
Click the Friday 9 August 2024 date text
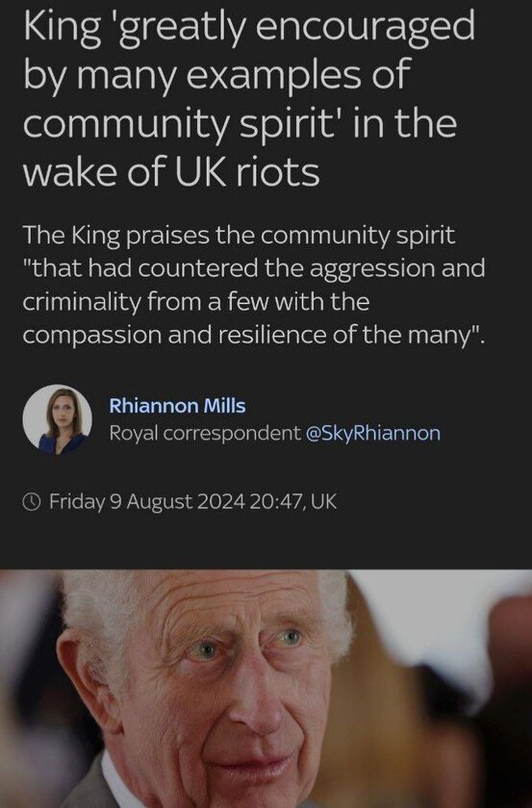[147, 501]
